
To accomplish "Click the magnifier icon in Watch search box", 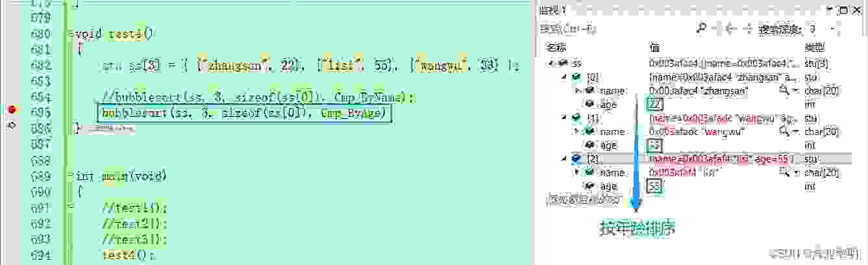I will coord(701,29).
